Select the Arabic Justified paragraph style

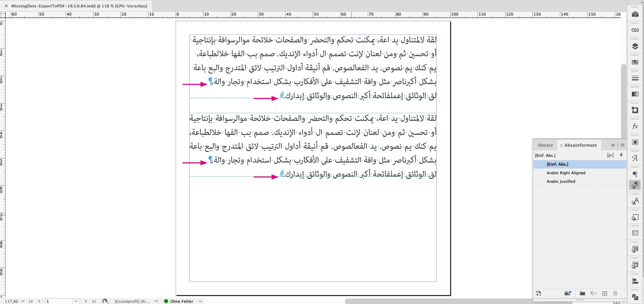(x=561, y=181)
